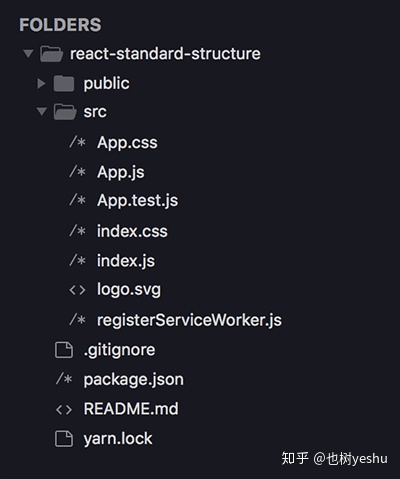Select the index.css file
400x479 pixels.
click(132, 231)
